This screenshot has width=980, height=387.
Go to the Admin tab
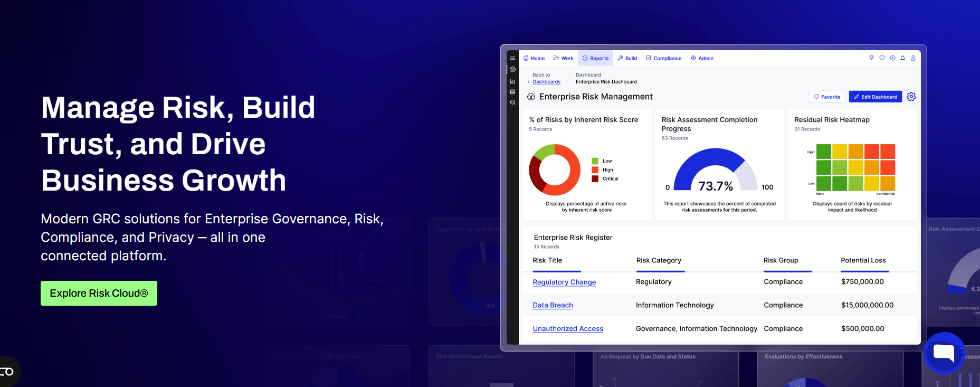coord(702,58)
